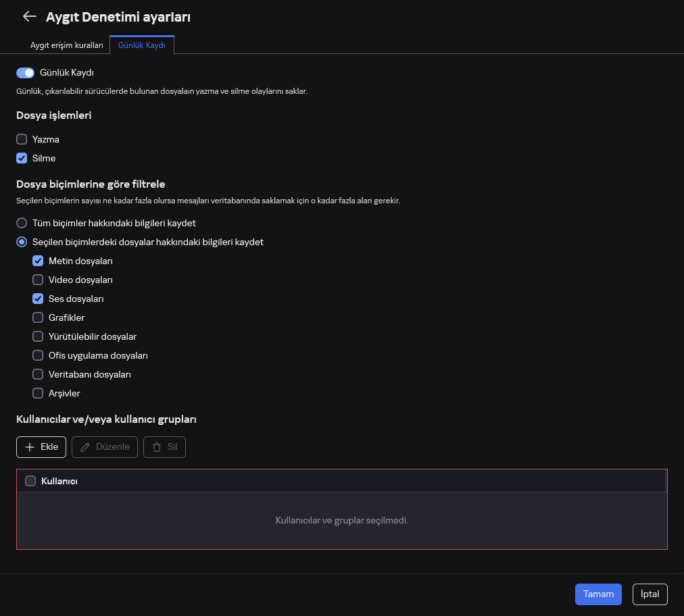Select all via Kullanıcı header checkbox
This screenshot has width=684, height=616.
(30, 481)
